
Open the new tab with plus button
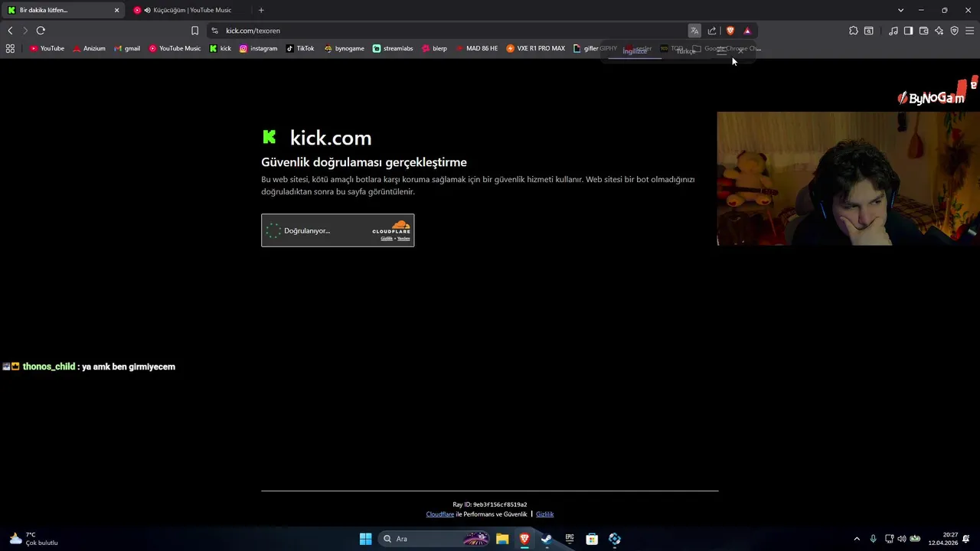pyautogui.click(x=261, y=10)
